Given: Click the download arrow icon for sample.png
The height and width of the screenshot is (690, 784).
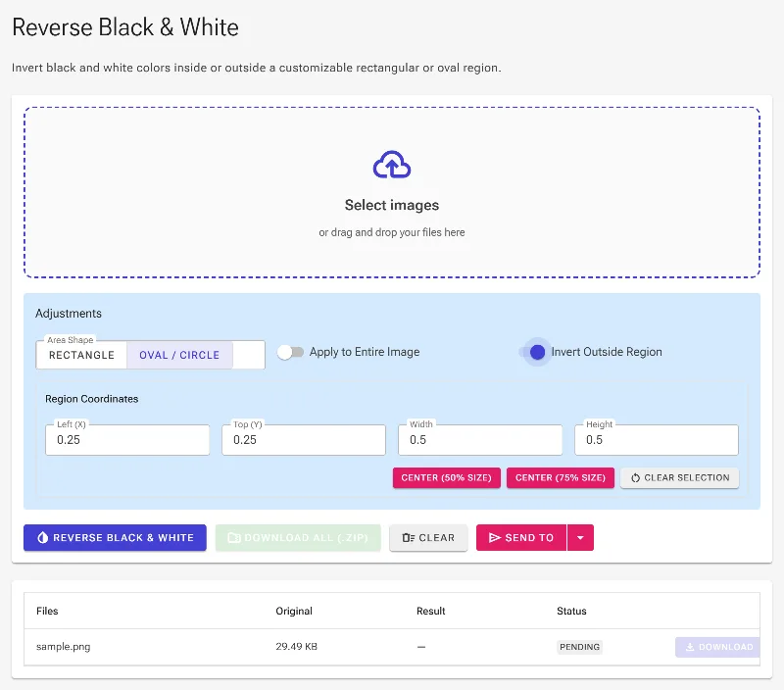Looking at the screenshot, I should point(690,647).
